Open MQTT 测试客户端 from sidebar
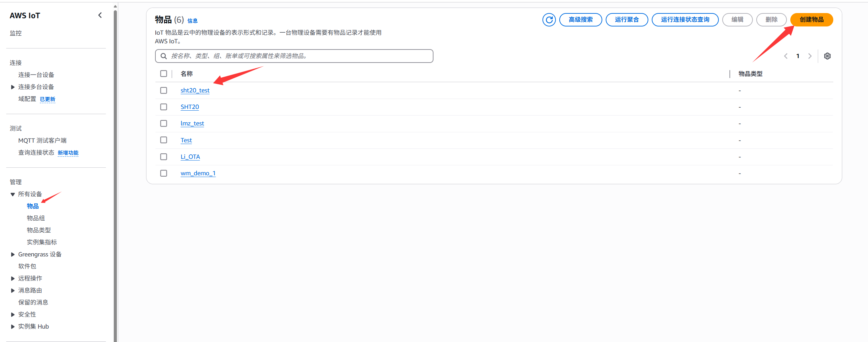 click(x=42, y=141)
